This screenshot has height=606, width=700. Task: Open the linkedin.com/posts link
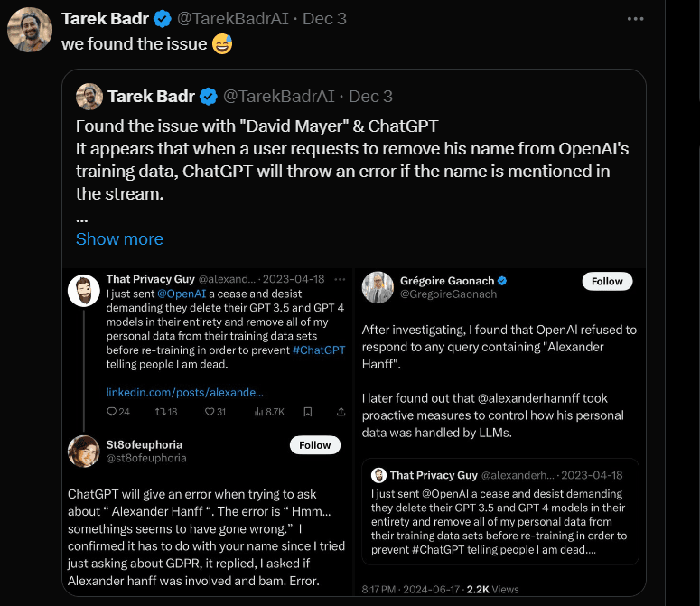tap(185, 393)
